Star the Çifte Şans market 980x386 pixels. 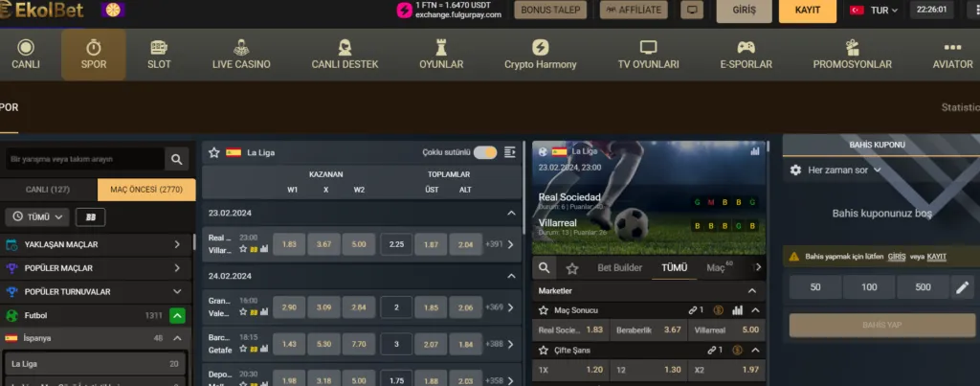[544, 351]
